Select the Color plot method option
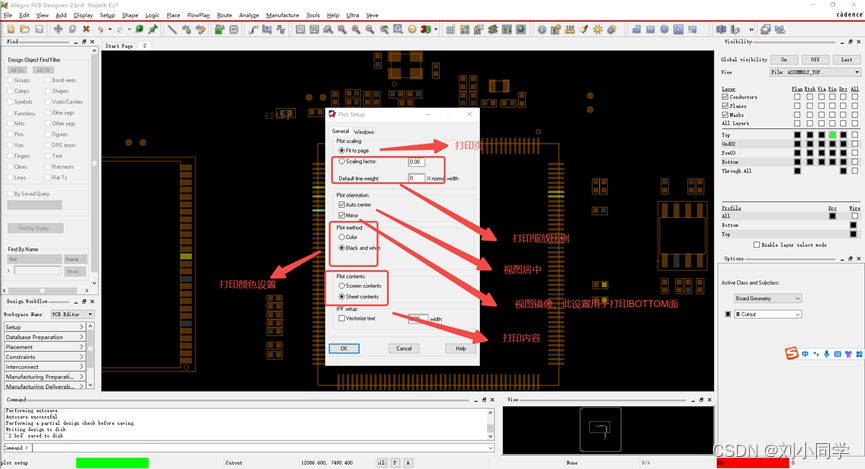 pos(342,237)
